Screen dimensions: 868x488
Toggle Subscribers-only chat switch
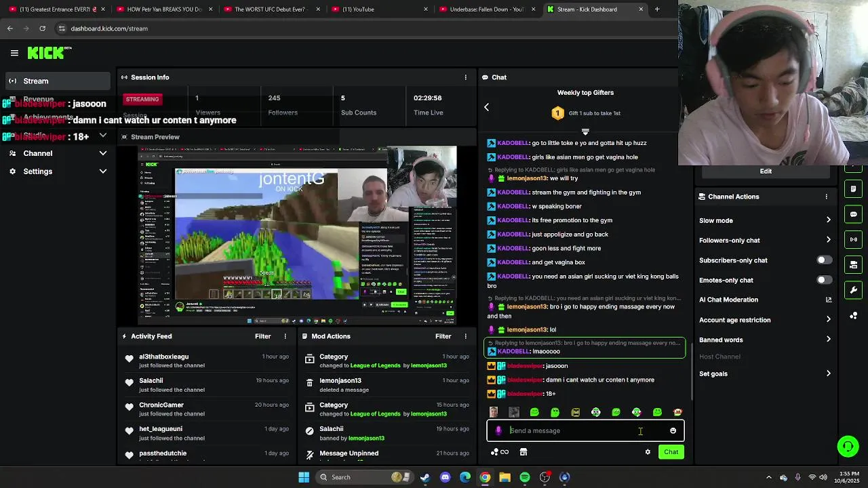[824, 260]
